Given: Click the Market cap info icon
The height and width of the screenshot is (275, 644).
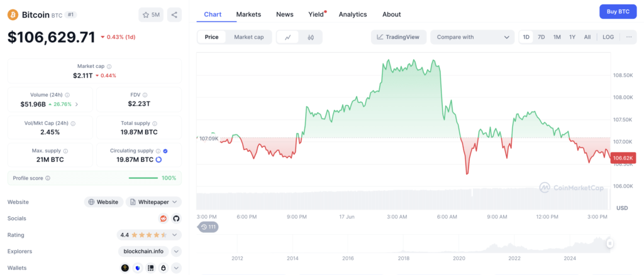Looking at the screenshot, I should 109,67.
